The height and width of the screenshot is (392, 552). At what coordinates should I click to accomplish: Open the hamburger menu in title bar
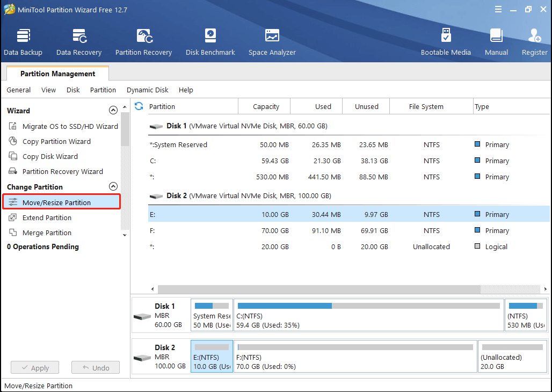(498, 10)
